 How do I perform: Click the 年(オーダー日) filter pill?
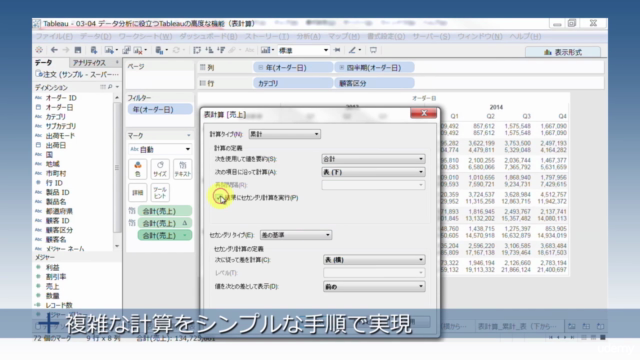click(160, 109)
